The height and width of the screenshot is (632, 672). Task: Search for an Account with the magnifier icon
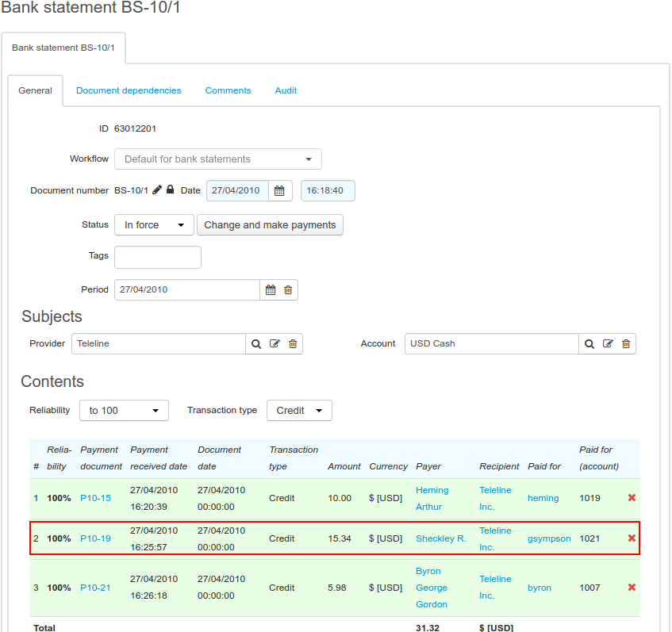(x=589, y=343)
